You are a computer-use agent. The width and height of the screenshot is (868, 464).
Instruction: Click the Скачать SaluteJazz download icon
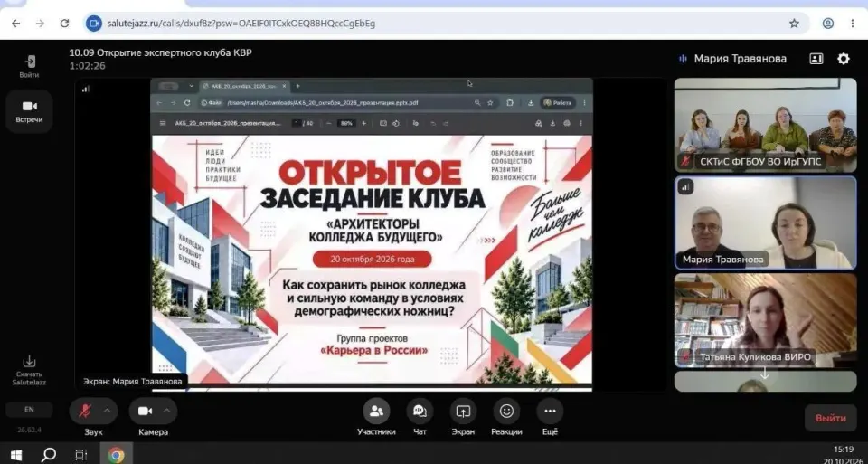[29, 370]
